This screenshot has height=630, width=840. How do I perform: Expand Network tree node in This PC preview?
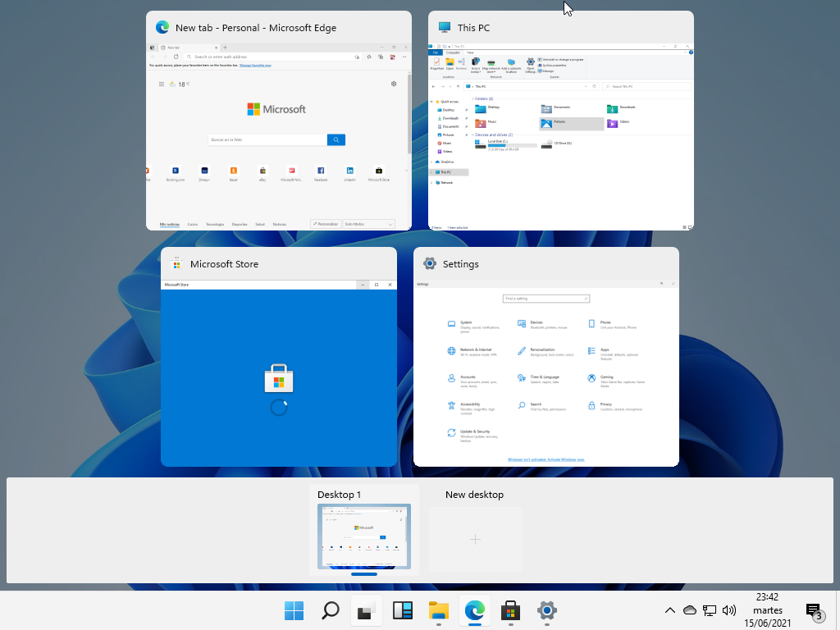pos(431,183)
